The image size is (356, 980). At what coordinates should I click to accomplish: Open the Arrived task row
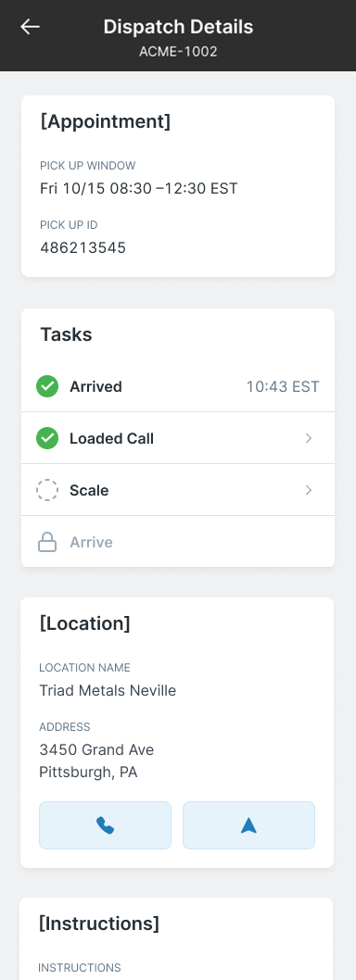click(x=178, y=386)
